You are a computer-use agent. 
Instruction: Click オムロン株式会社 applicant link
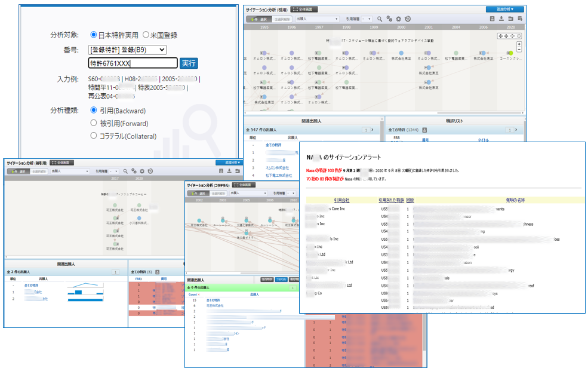tap(279, 168)
